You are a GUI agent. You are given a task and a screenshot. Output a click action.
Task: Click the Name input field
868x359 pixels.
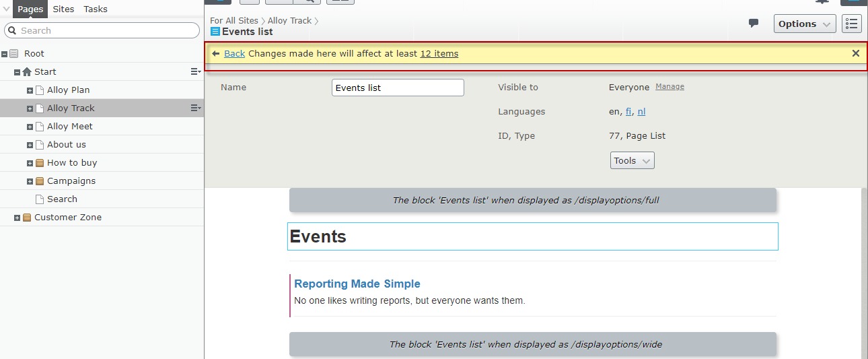coord(398,88)
